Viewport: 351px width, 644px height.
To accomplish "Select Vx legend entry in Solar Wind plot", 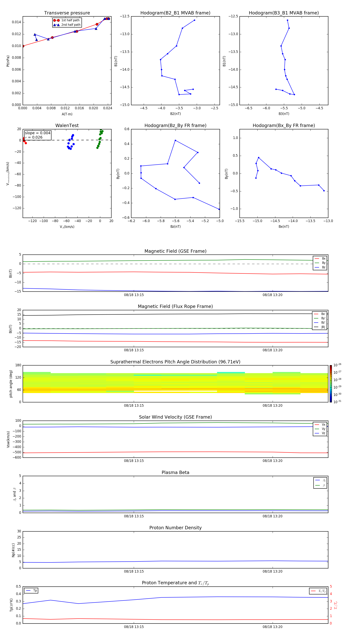I will point(320,425).
